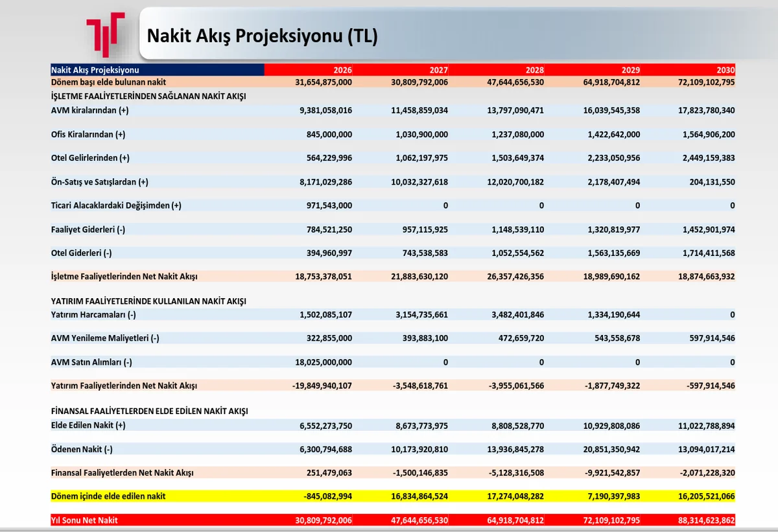This screenshot has width=778, height=532.
Task: Select the 'FİNANSAL FAALİYETLERDEN ELDE EDİLEN NAKİT AKIŞI' header
Action: [x=150, y=410]
